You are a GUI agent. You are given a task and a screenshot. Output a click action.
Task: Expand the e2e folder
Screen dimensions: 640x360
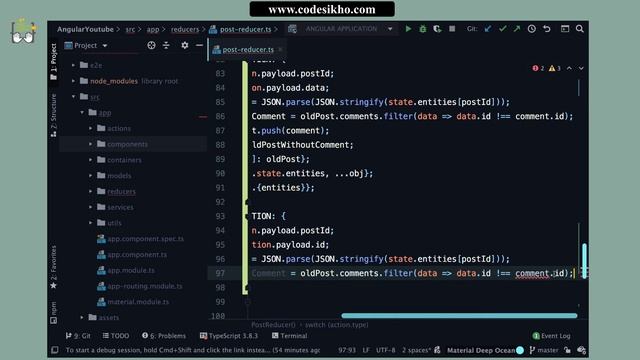point(73,65)
